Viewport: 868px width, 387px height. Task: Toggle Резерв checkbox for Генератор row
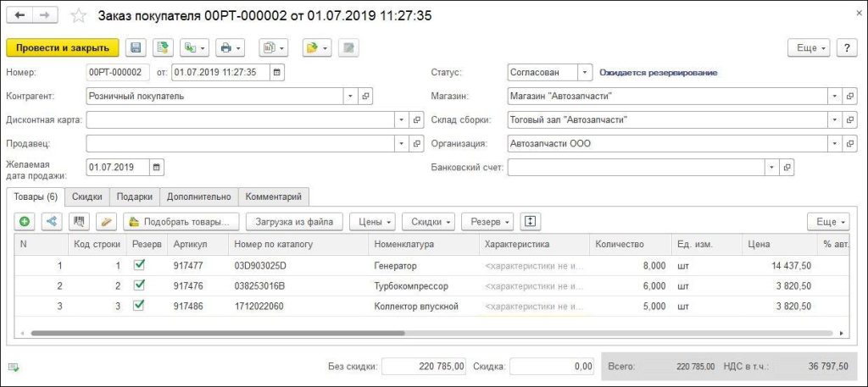[x=140, y=265]
